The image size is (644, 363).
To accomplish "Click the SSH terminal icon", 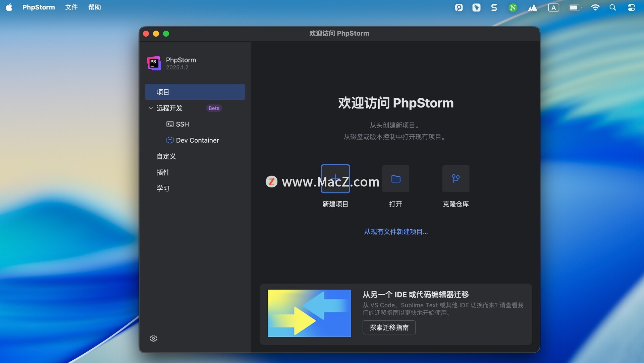I will 170,124.
